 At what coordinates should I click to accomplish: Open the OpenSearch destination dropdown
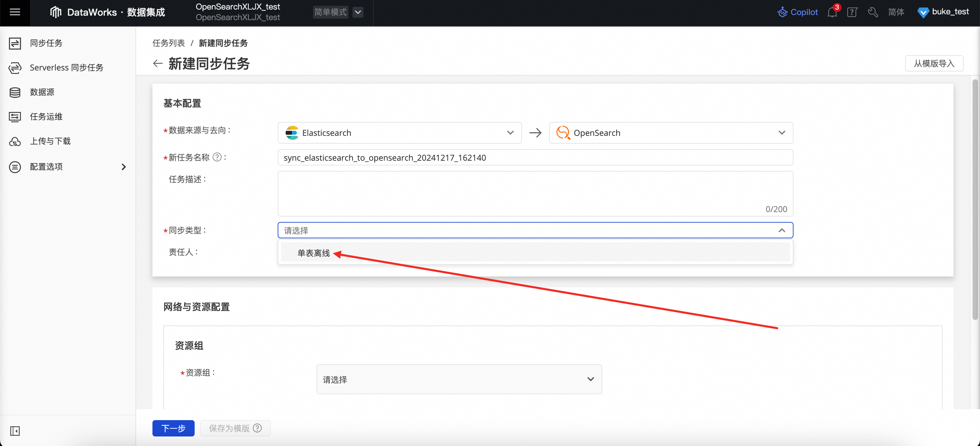tap(671, 133)
